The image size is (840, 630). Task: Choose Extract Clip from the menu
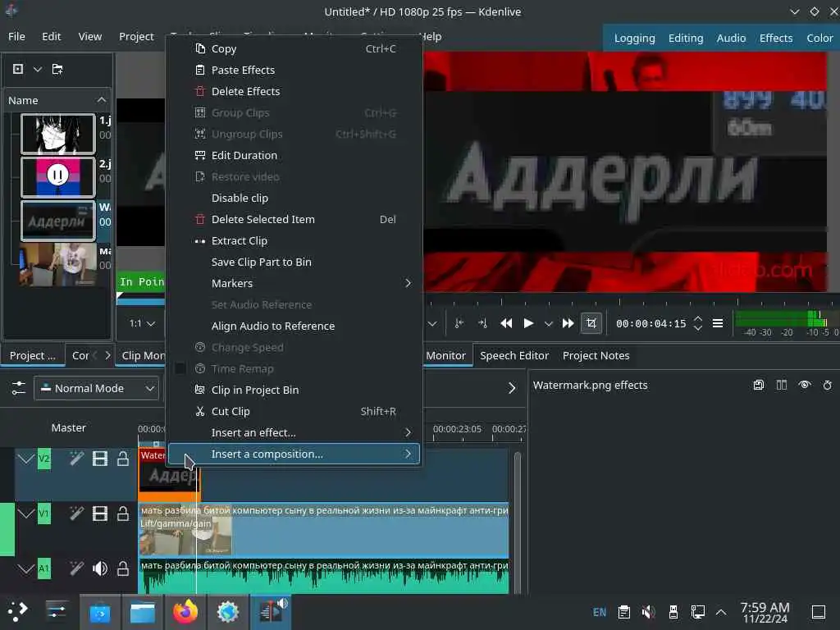[x=294, y=241]
